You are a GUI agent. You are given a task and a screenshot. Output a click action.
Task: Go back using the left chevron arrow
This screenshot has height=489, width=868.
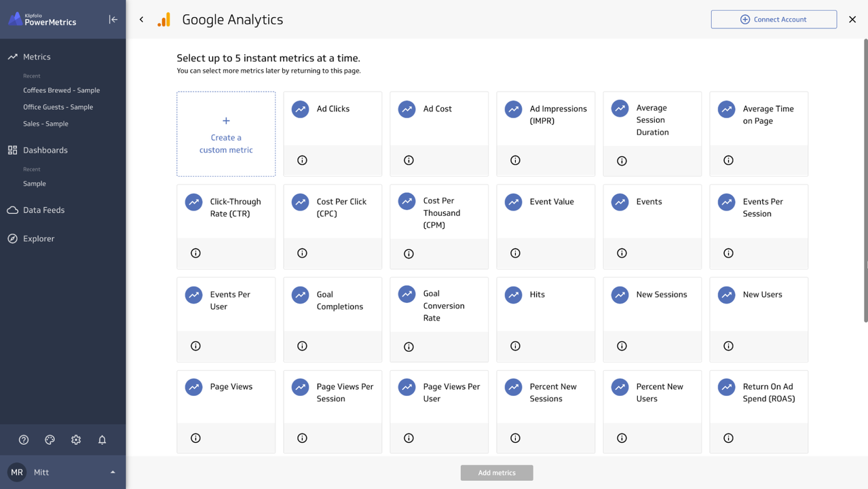(141, 20)
